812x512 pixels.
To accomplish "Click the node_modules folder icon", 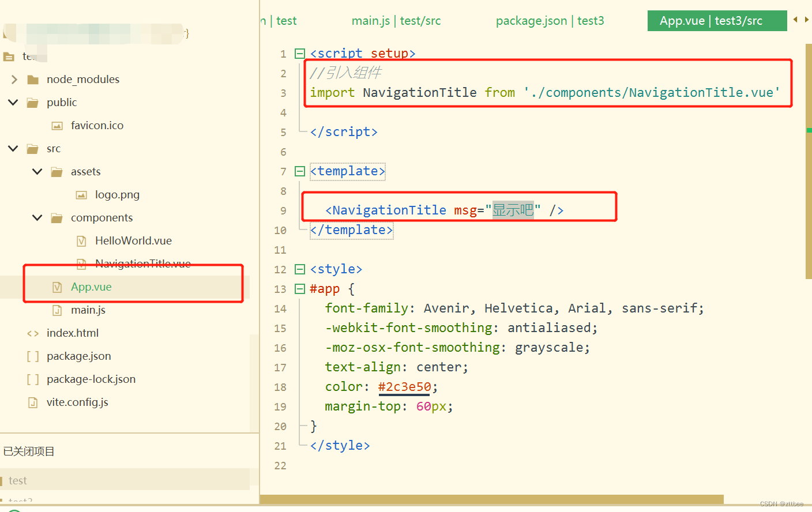I will tap(33, 80).
